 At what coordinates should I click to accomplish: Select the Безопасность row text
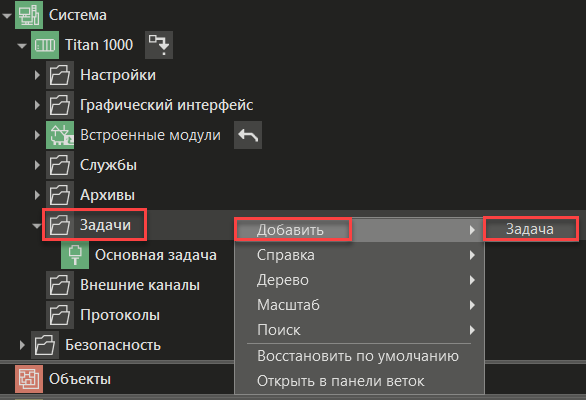pos(113,345)
